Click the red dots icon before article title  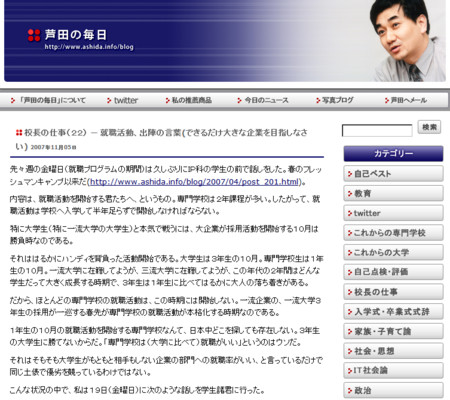click(19, 133)
